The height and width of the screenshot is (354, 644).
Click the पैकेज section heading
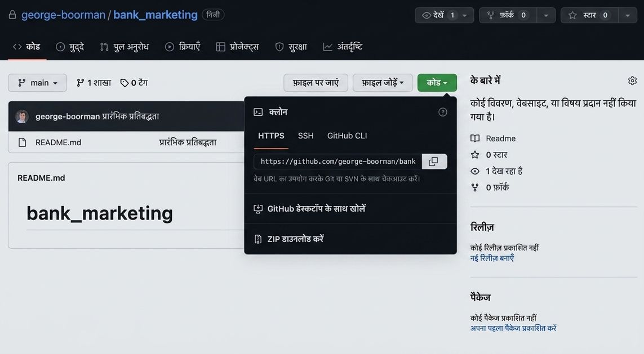click(481, 297)
